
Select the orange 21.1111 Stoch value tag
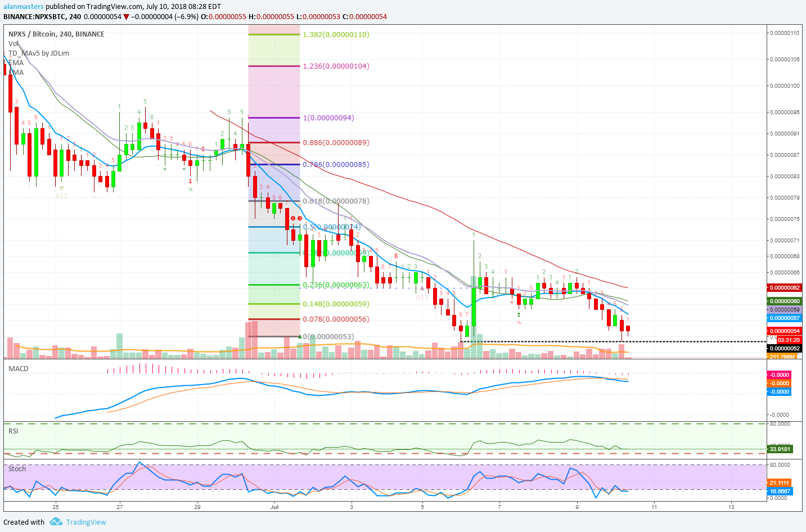pyautogui.click(x=780, y=483)
